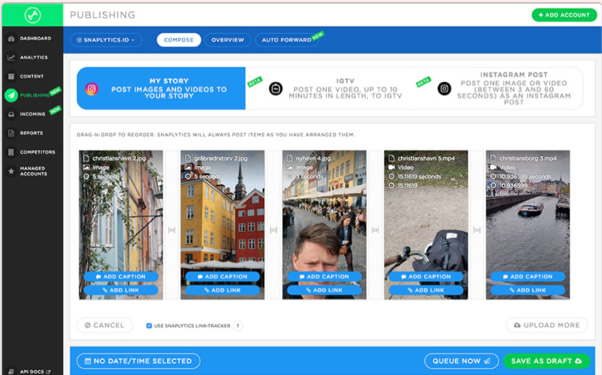Open Analytics in the sidebar

[x=32, y=58]
